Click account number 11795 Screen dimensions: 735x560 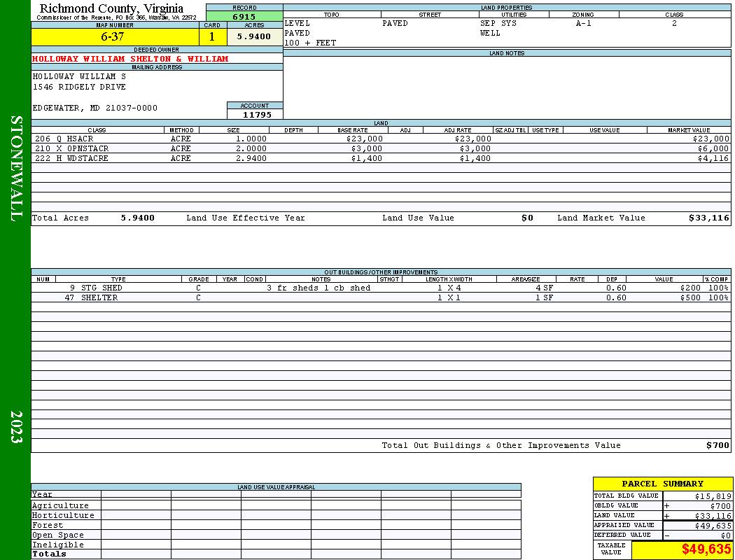[257, 114]
